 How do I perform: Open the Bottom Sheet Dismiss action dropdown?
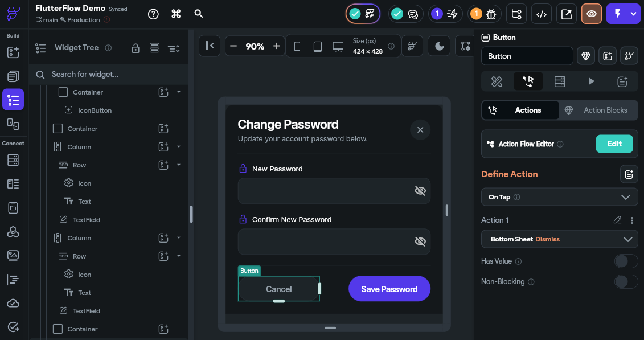[x=559, y=239]
